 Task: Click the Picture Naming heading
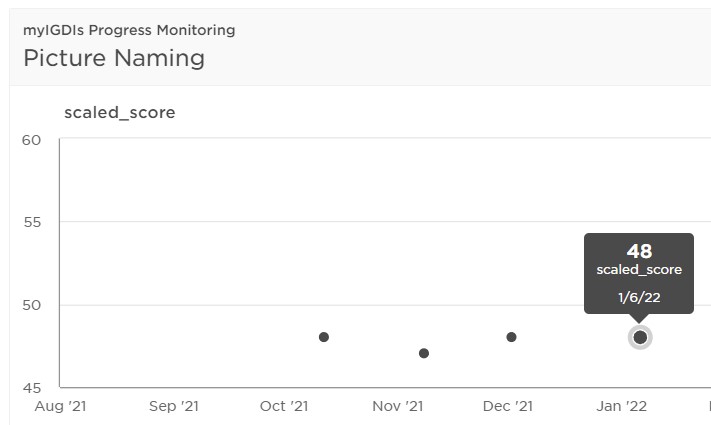point(114,59)
